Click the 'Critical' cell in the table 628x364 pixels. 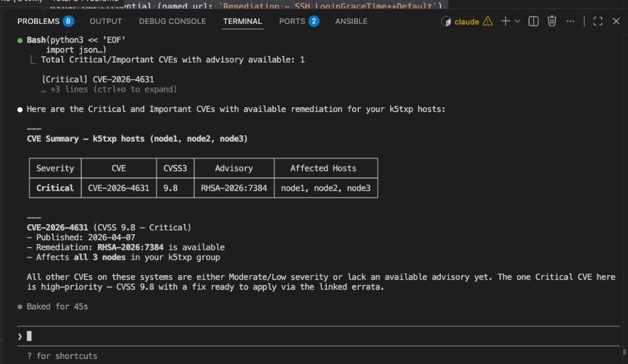pos(55,188)
